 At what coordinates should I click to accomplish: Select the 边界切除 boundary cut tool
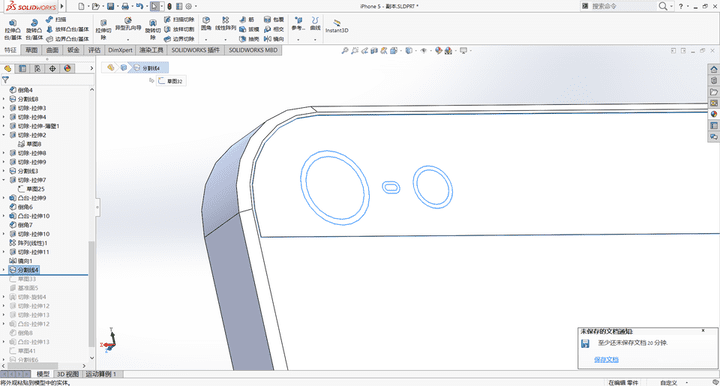[179, 39]
